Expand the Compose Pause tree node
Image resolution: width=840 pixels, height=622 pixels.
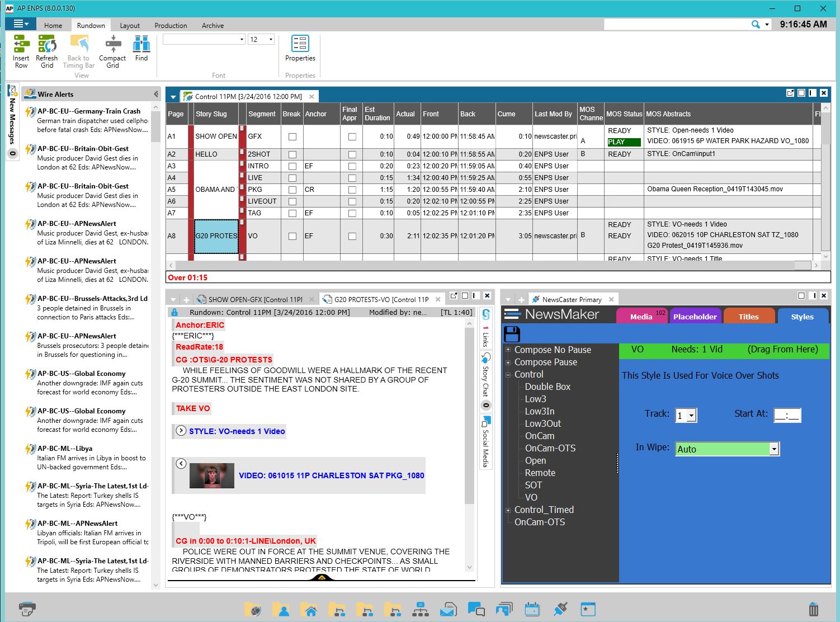(x=508, y=362)
